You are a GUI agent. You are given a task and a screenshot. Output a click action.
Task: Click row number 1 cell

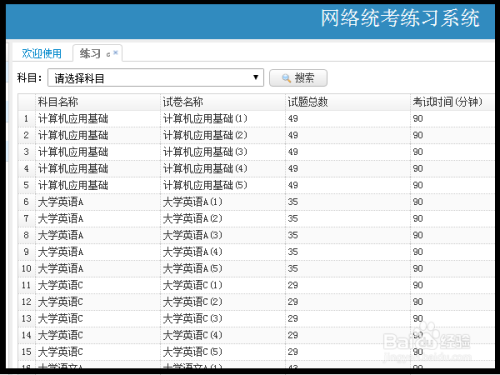(x=26, y=119)
